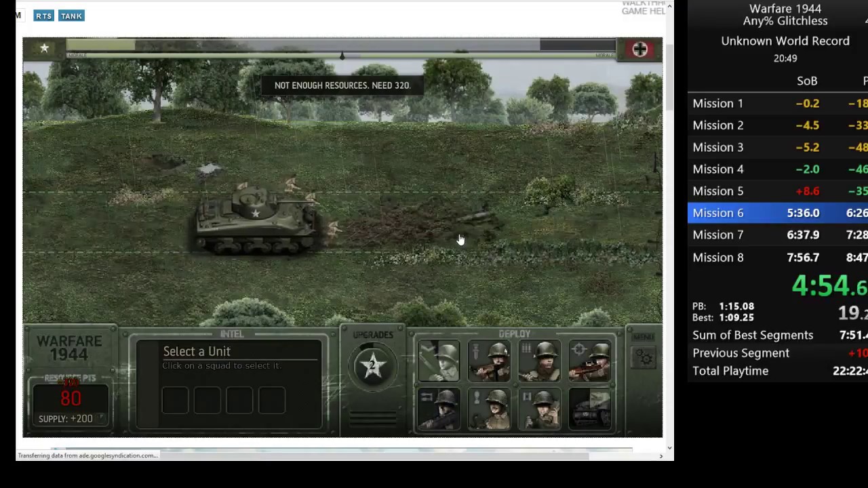Click the PB: 1:15.08 readout
The width and height of the screenshot is (868, 488).
point(723,306)
